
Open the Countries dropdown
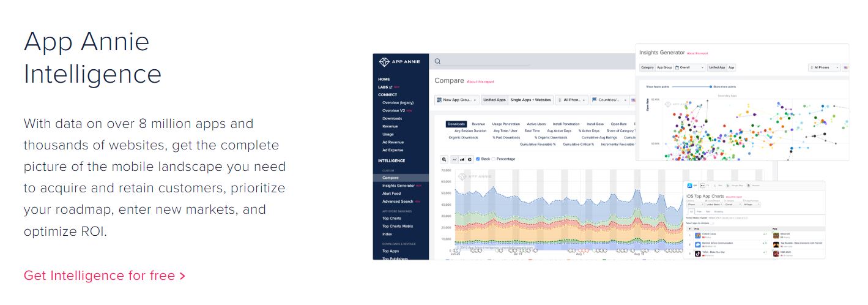pos(609,100)
